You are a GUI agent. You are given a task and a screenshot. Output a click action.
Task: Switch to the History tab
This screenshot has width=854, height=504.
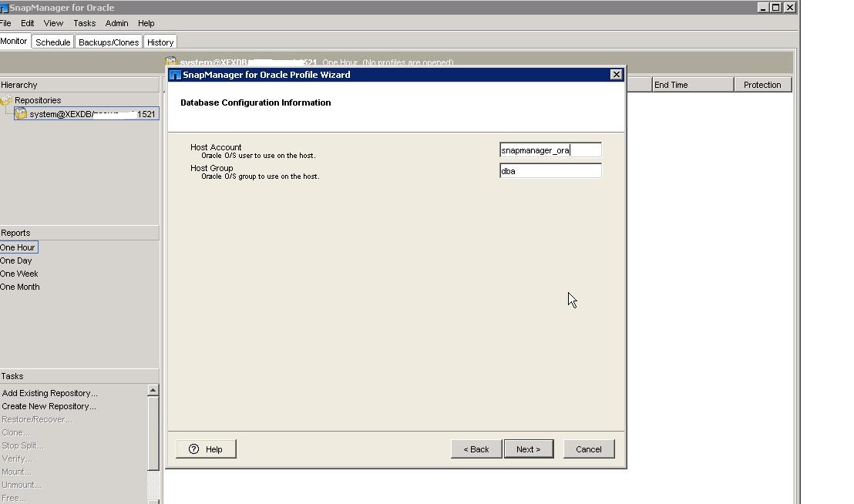point(160,42)
